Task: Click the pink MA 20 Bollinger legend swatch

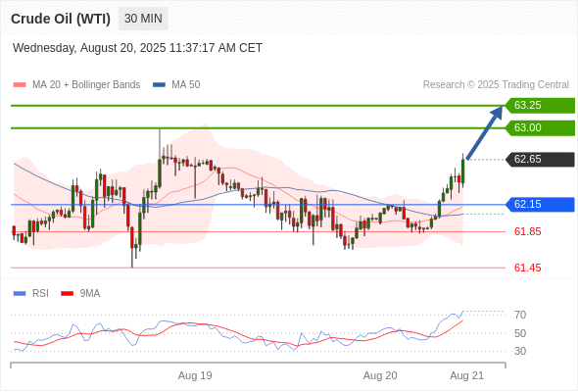Action: [x=20, y=85]
